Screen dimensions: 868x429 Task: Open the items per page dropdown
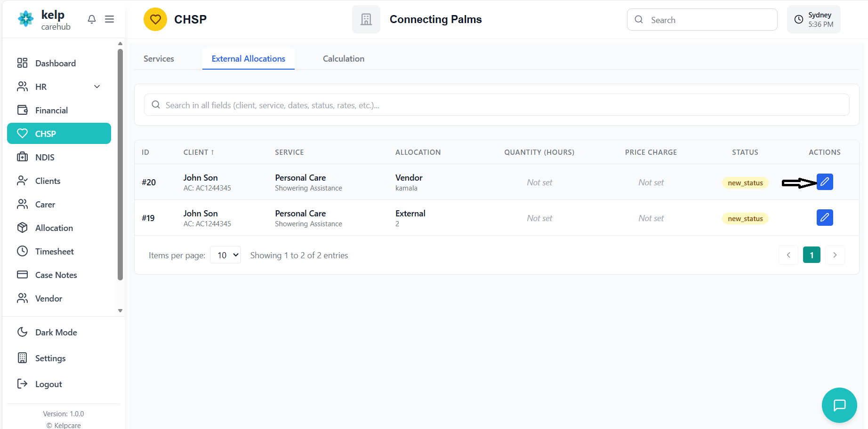pyautogui.click(x=225, y=255)
